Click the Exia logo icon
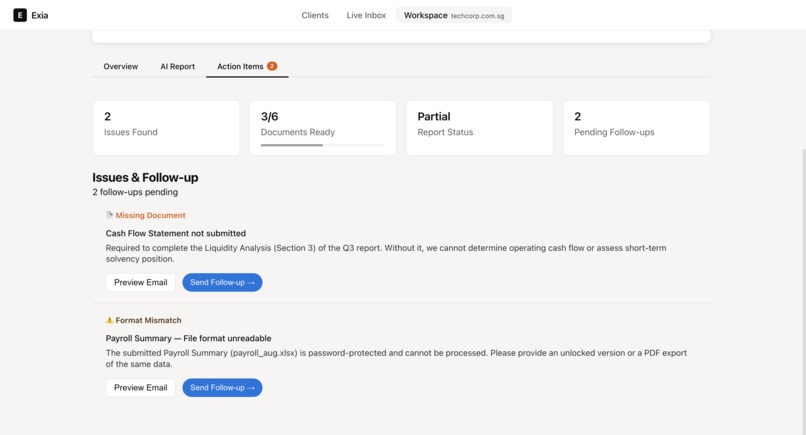The width and height of the screenshot is (806, 435). [x=20, y=15]
